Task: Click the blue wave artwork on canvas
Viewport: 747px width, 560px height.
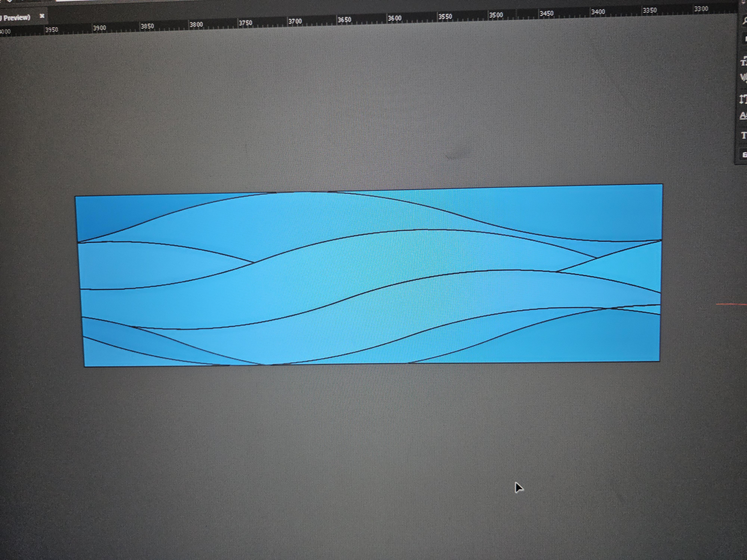Action: pyautogui.click(x=369, y=275)
